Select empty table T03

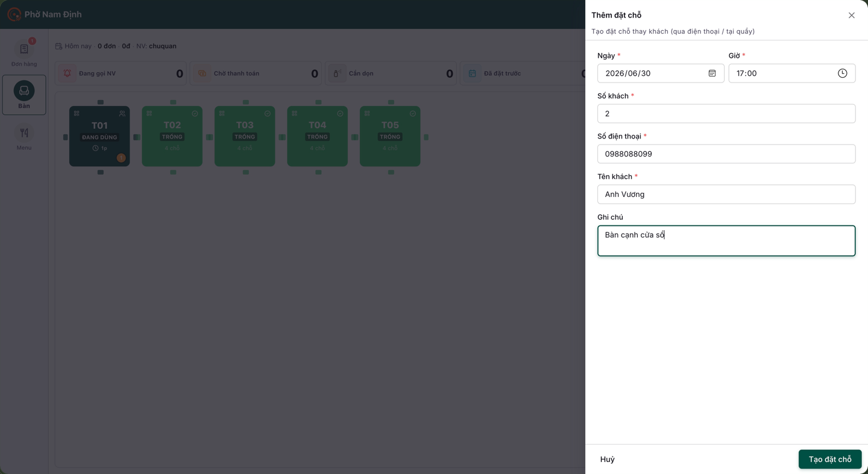click(245, 136)
